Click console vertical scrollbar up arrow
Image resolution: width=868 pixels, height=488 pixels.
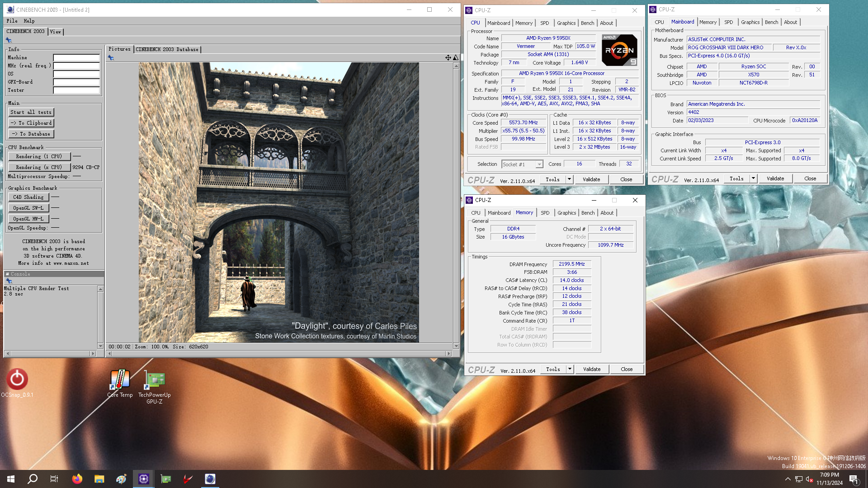pos(100,289)
